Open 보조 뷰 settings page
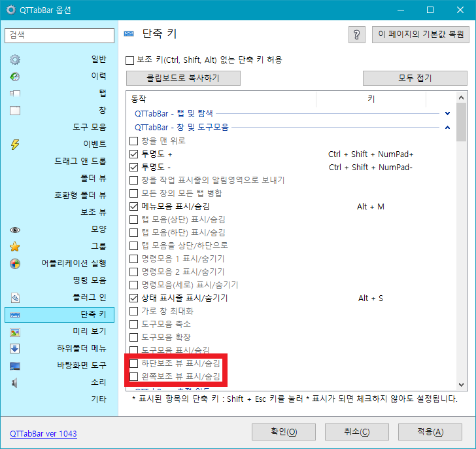The image size is (476, 449). point(59,212)
